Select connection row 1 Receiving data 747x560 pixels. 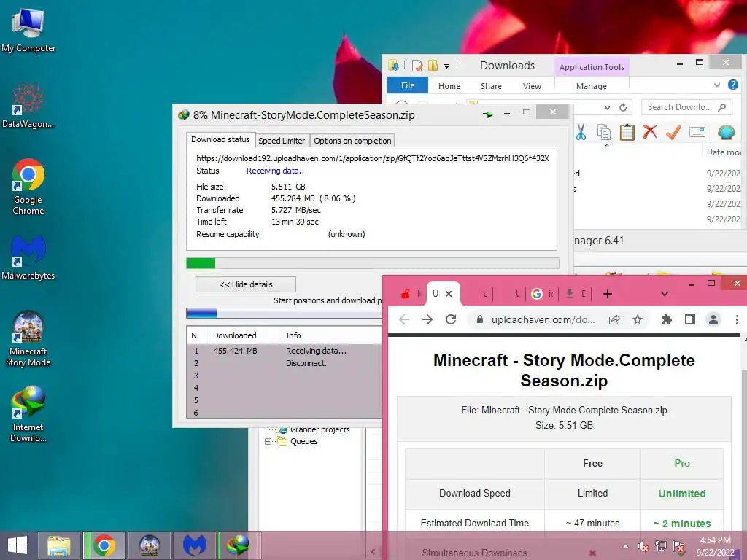284,351
